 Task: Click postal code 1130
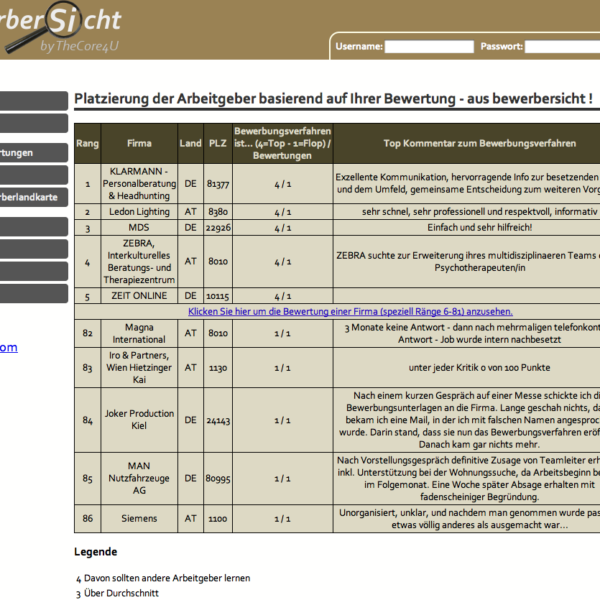pos(218,368)
